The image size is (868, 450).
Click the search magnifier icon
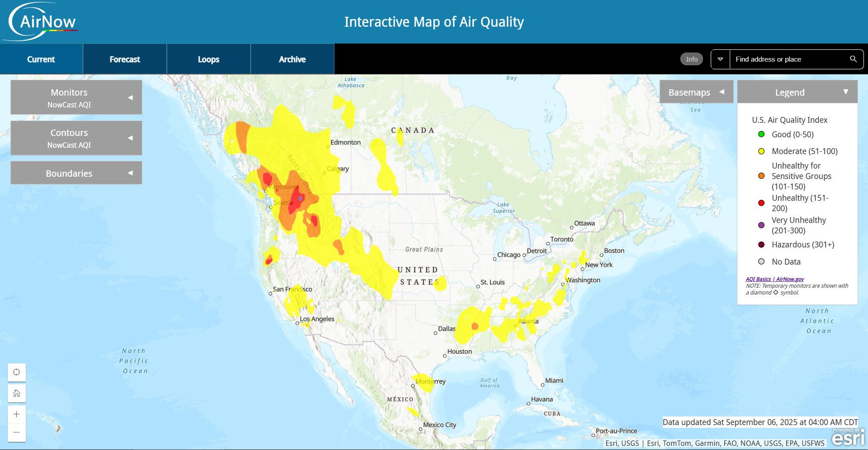(853, 59)
